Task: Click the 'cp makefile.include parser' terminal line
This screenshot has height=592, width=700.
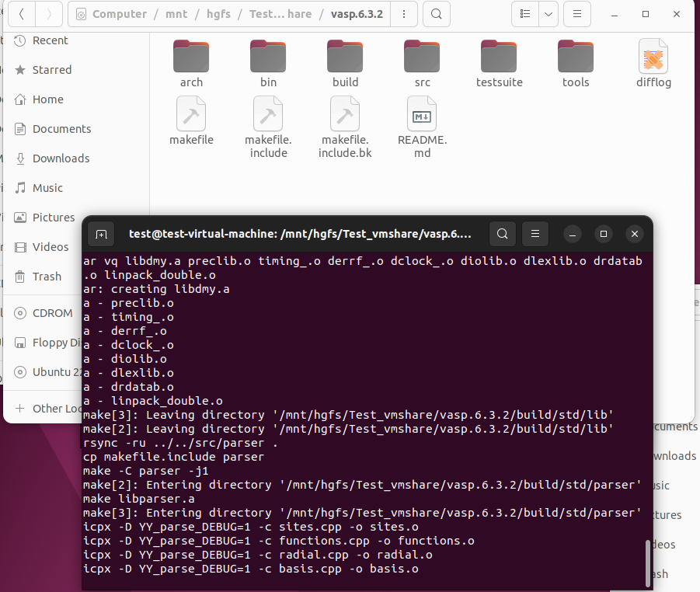Action: click(x=174, y=457)
